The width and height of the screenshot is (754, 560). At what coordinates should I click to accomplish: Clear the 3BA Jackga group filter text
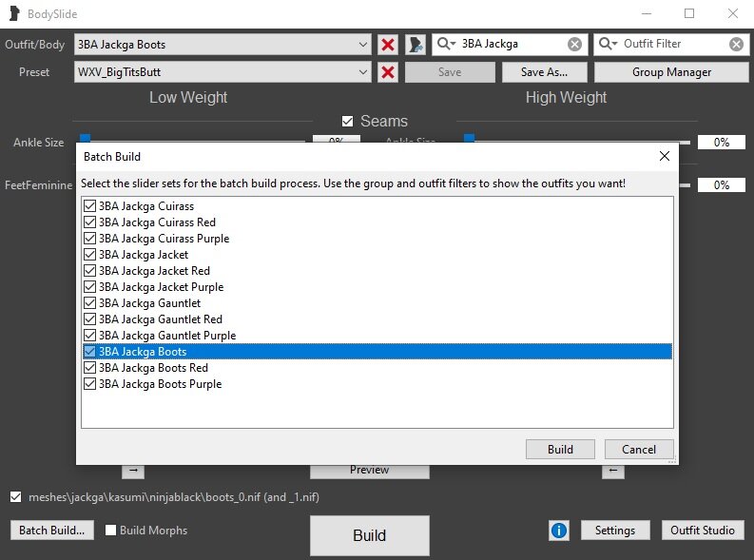[574, 45]
